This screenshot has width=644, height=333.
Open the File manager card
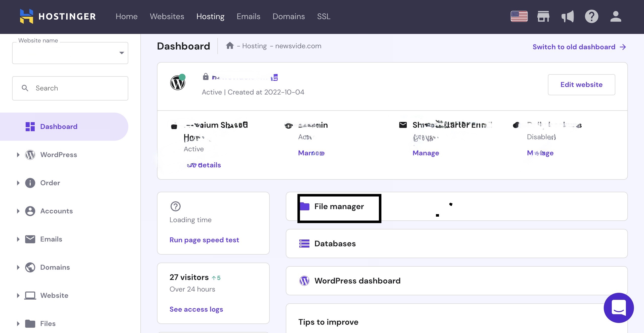pyautogui.click(x=457, y=206)
